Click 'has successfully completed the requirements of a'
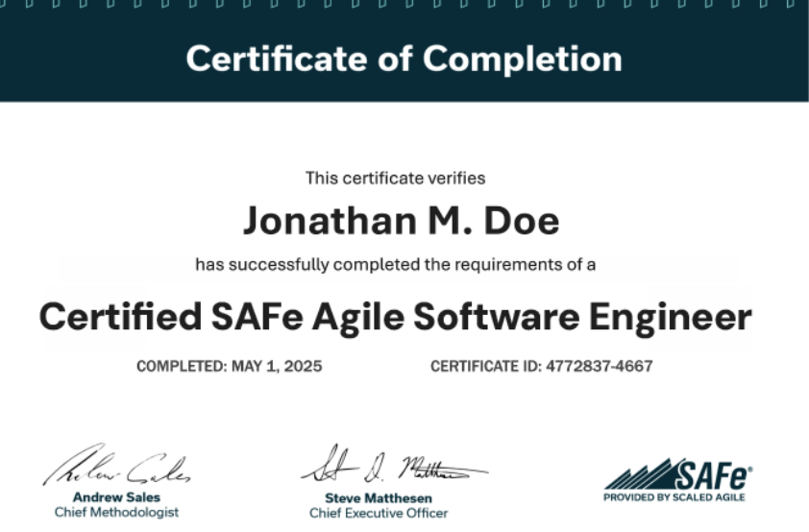This screenshot has height=532, width=809. [395, 264]
